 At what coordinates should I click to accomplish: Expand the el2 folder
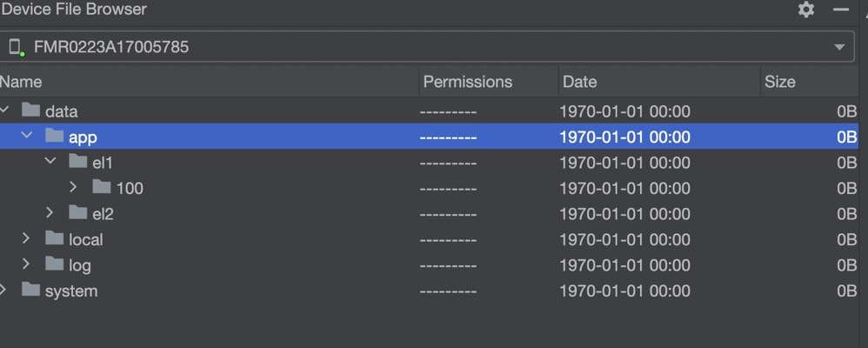tap(50, 213)
